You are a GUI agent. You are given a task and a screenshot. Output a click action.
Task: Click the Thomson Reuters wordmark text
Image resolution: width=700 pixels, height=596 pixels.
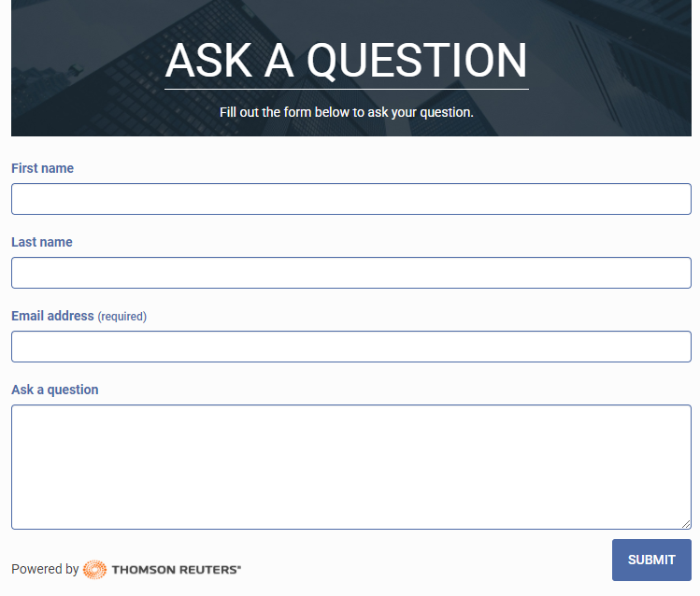click(x=174, y=569)
